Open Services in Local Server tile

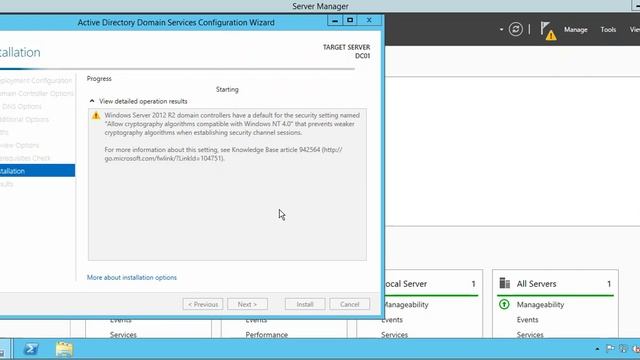(x=394, y=335)
